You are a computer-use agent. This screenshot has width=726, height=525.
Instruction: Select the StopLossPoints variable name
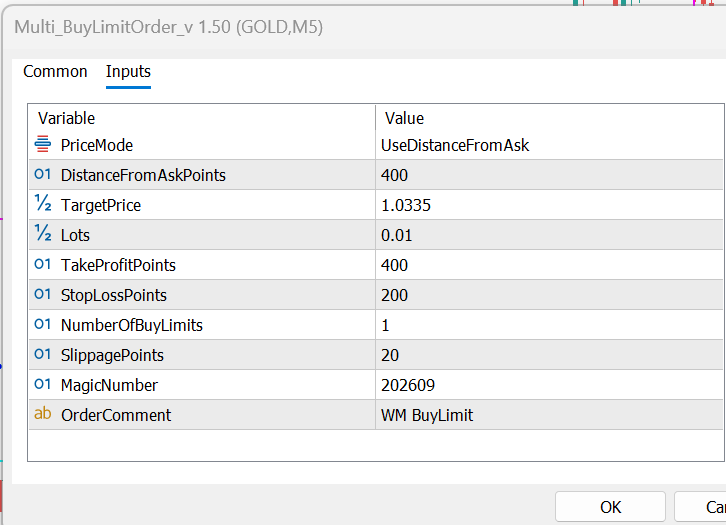[x=113, y=295]
